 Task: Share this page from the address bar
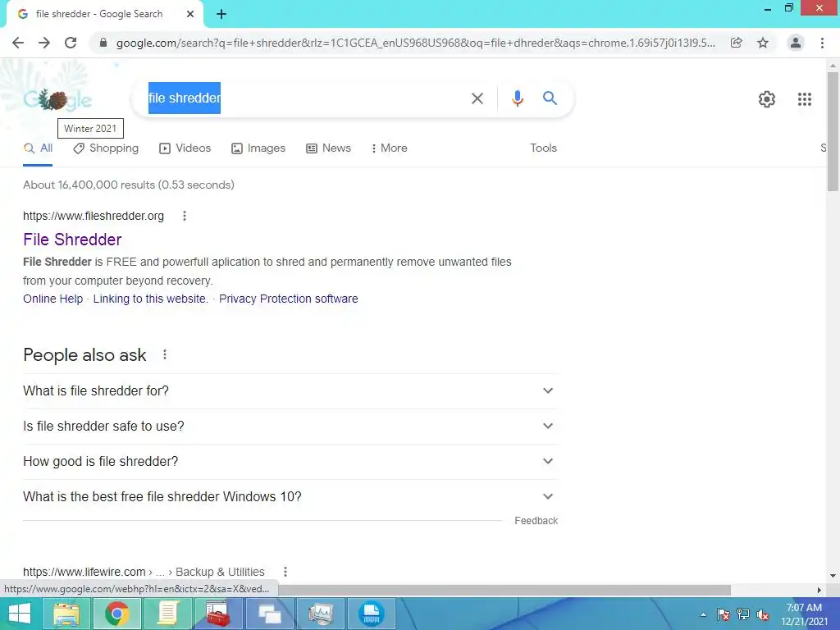tap(737, 43)
